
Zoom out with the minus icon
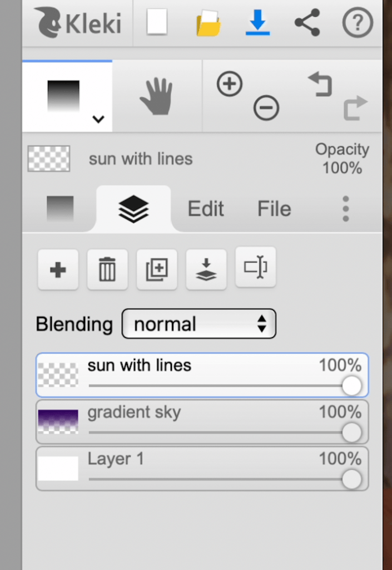(266, 108)
